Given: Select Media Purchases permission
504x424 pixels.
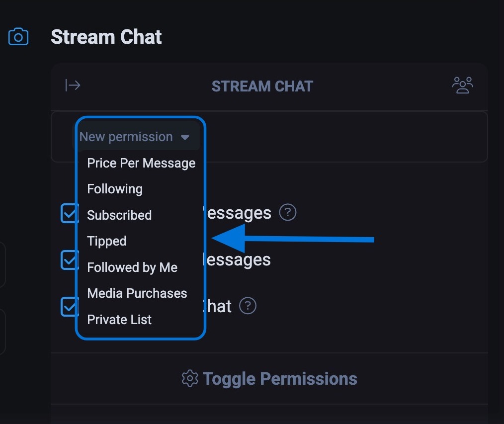Looking at the screenshot, I should 137,293.
